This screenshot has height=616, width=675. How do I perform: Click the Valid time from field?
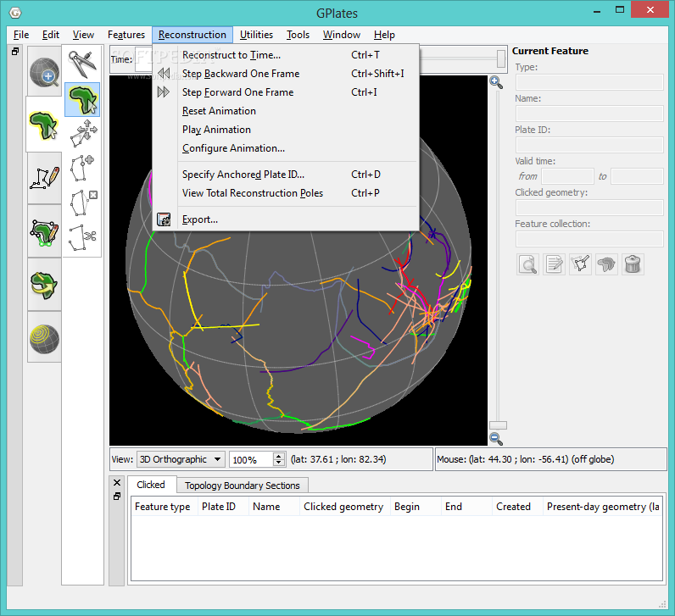[x=568, y=176]
